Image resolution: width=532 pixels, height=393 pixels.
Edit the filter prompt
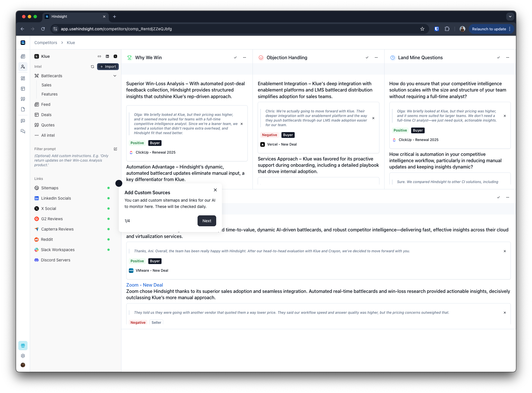(x=115, y=149)
